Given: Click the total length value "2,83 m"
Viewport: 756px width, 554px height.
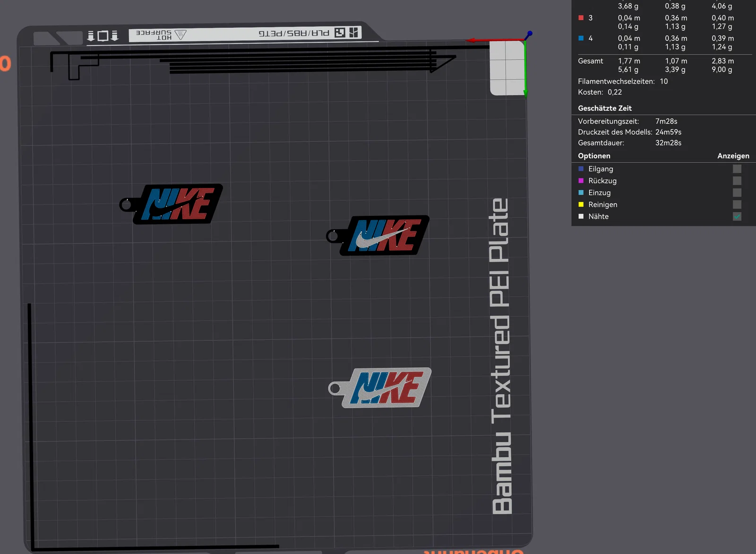Looking at the screenshot, I should (x=723, y=61).
